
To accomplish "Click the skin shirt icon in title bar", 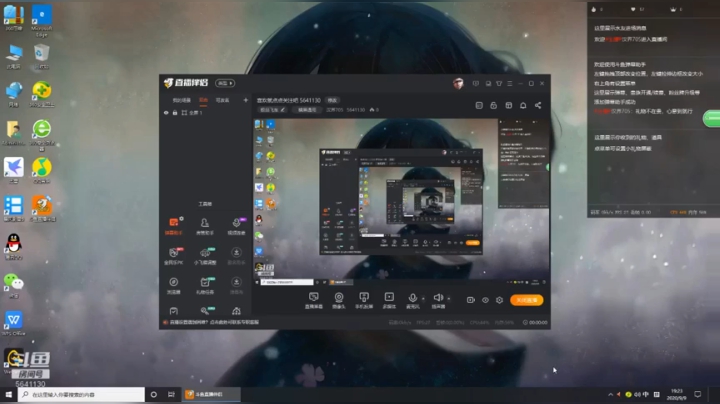I will pyautogui.click(x=499, y=84).
